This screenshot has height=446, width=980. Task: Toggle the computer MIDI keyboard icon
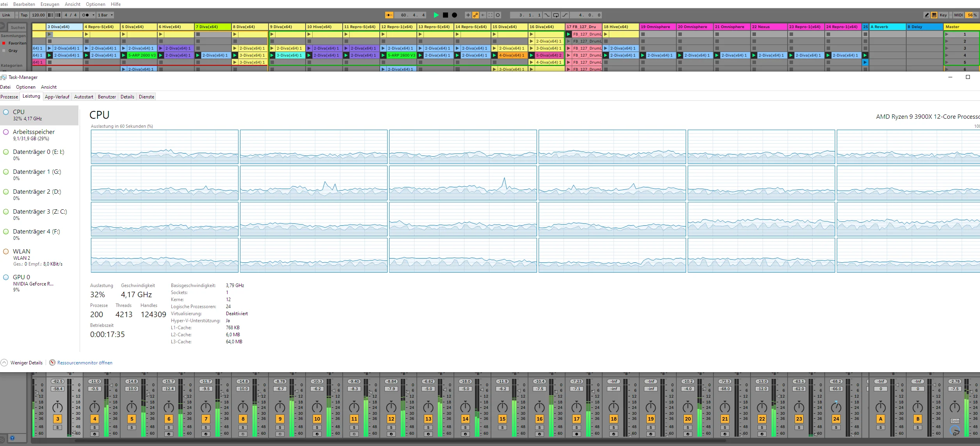(934, 15)
